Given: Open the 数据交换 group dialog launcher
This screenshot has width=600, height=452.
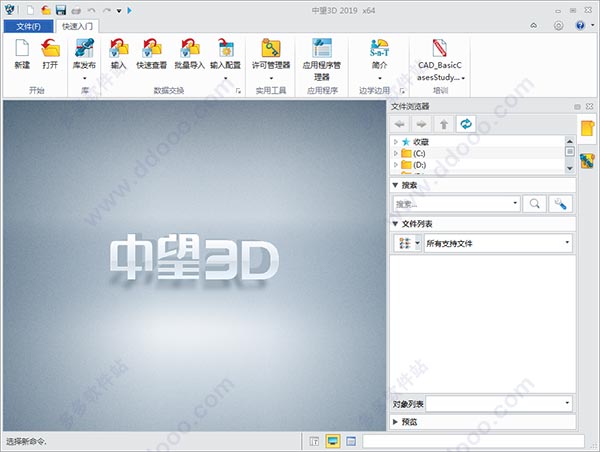Looking at the screenshot, I should [x=238, y=91].
